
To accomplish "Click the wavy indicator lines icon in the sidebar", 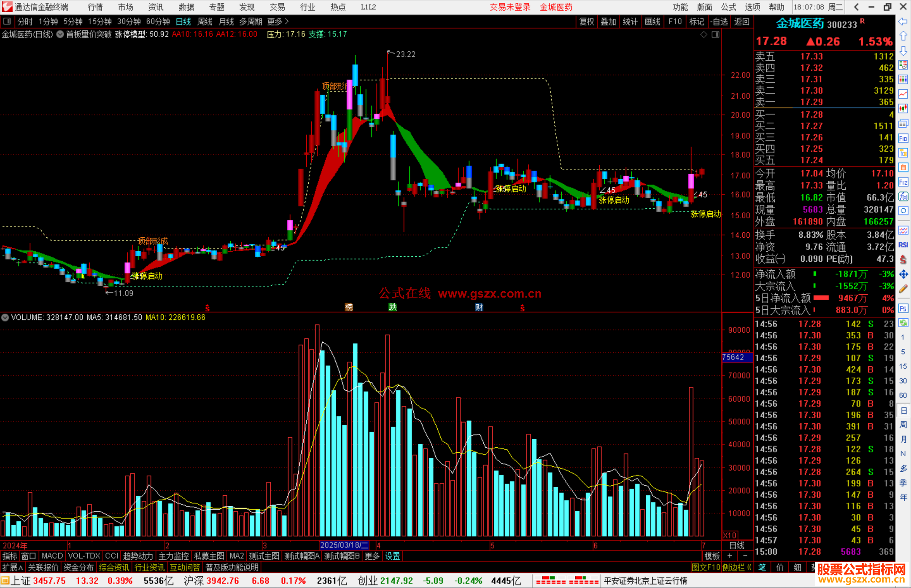I will [903, 230].
